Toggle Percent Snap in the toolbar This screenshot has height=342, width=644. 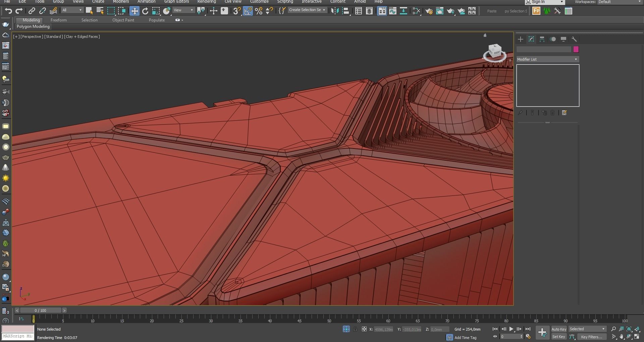pos(259,11)
